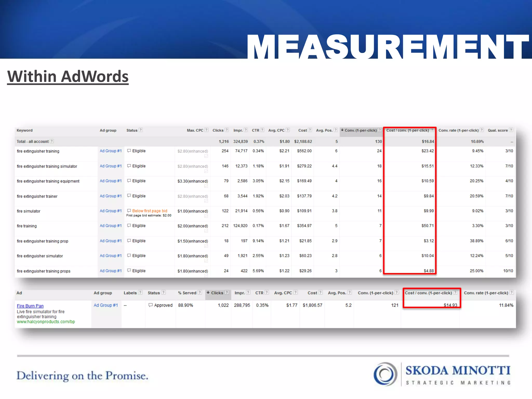
Task: Click status speech bubble beside Approved ad
Action: (150, 305)
